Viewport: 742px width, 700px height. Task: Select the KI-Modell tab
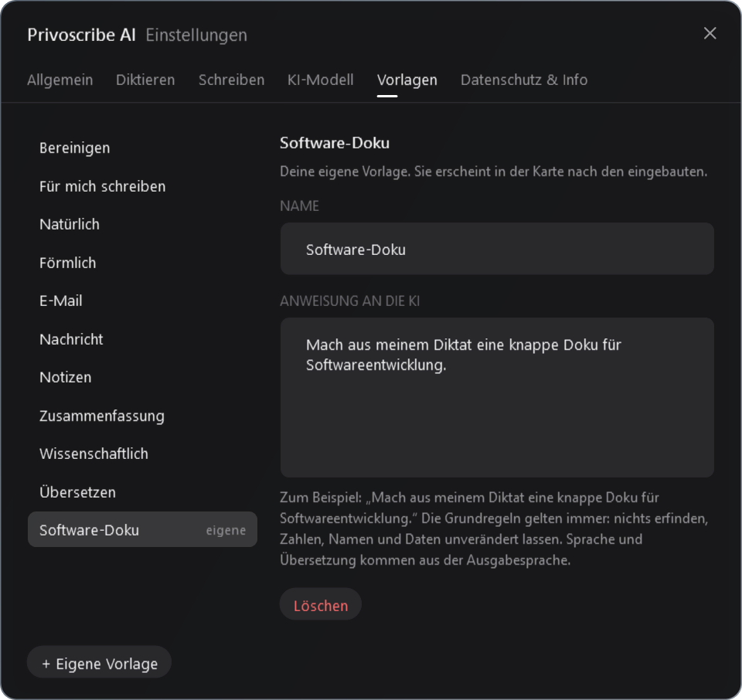[320, 80]
